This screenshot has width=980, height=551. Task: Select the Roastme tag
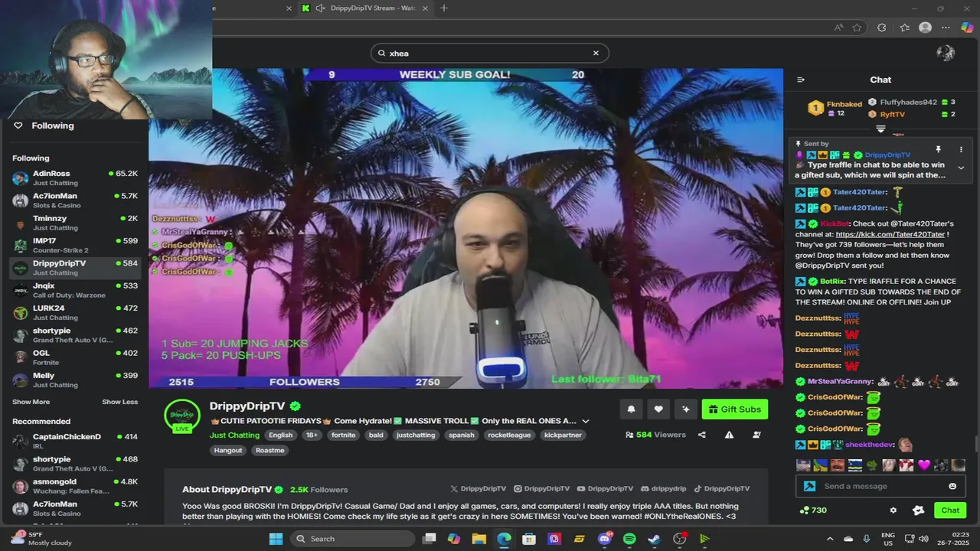tap(269, 450)
